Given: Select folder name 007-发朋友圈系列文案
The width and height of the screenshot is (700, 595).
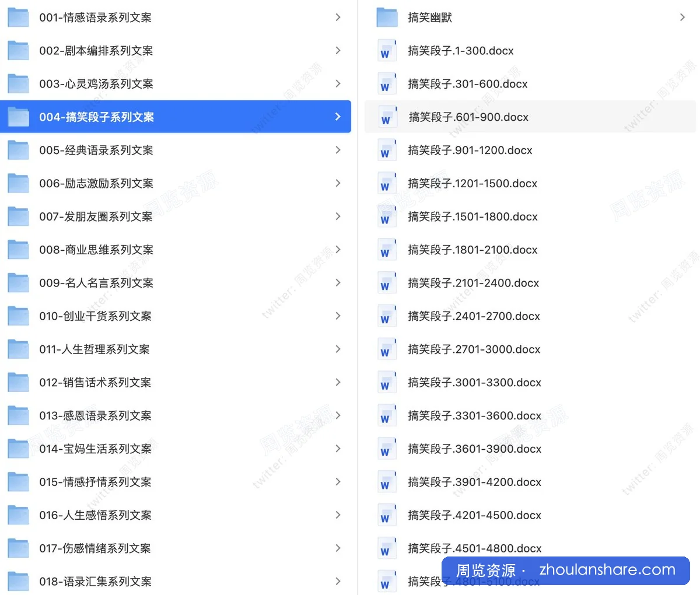Looking at the screenshot, I should [96, 217].
